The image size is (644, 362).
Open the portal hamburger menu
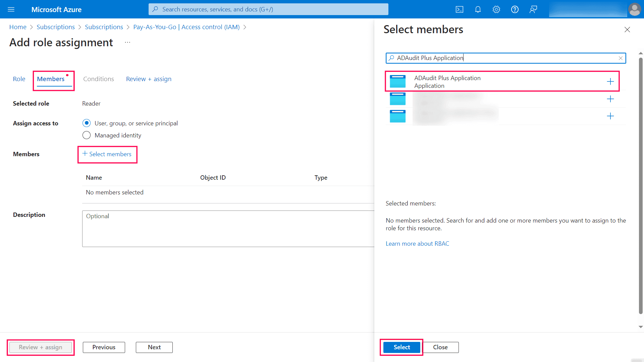tap(11, 9)
